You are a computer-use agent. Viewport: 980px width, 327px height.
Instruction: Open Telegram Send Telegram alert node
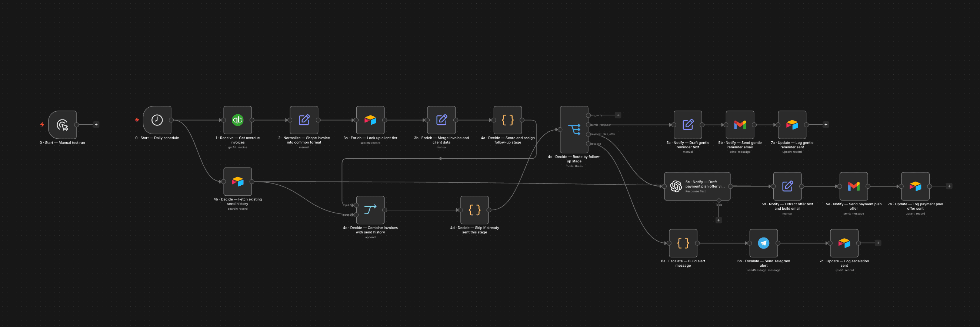click(764, 243)
